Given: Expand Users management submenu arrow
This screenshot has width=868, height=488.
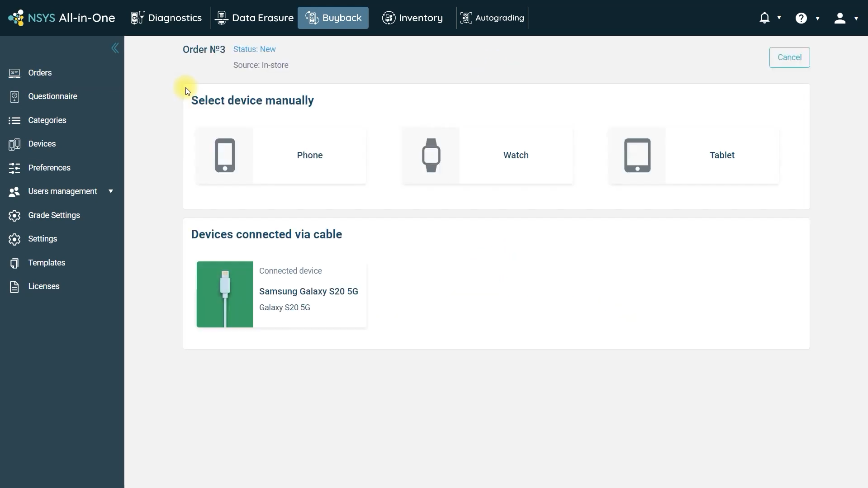Looking at the screenshot, I should 111,191.
